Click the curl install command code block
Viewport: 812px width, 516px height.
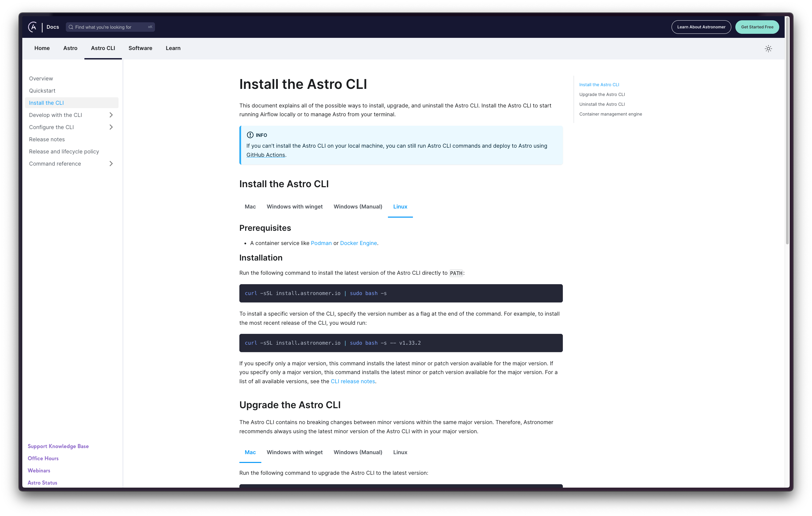point(401,293)
